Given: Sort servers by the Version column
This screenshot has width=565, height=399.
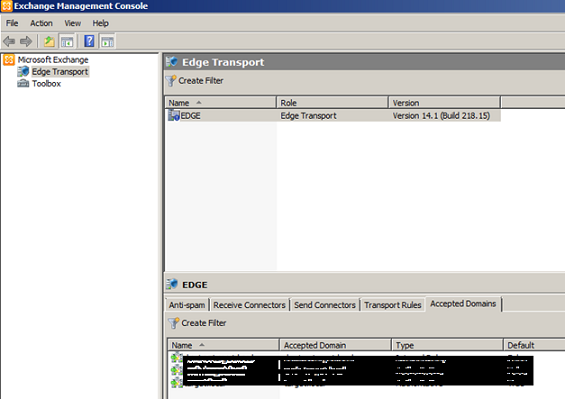Looking at the screenshot, I should point(444,103).
